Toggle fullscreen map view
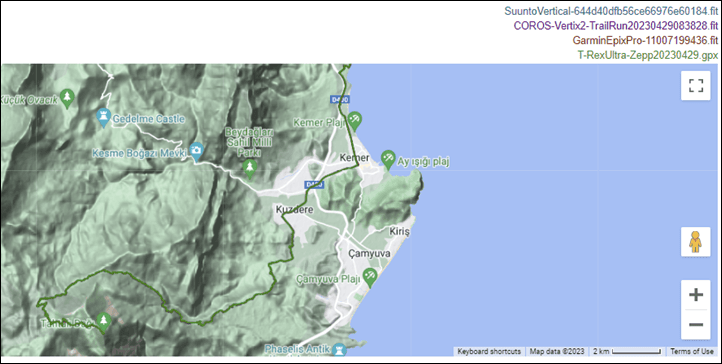 (x=695, y=86)
